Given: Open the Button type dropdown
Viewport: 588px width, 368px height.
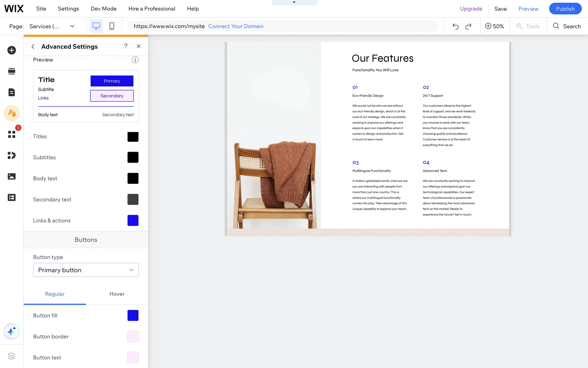Looking at the screenshot, I should 86,270.
